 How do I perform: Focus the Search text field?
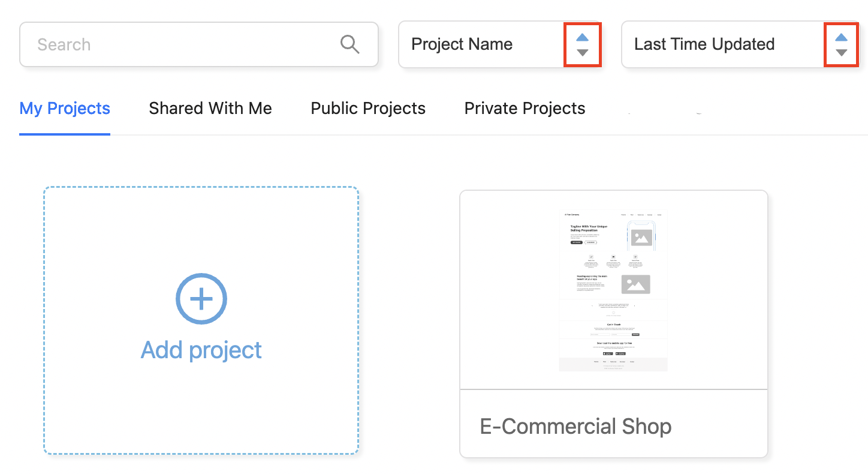[x=180, y=44]
